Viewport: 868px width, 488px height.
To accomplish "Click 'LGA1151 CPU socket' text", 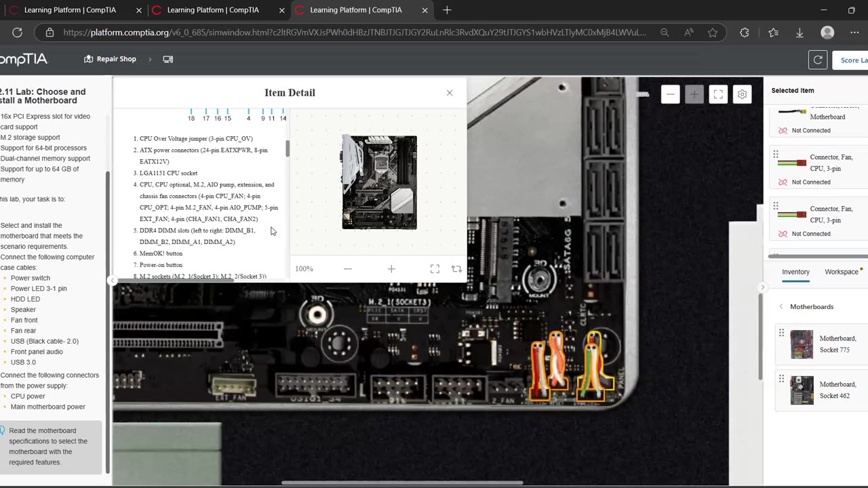I will (x=168, y=173).
